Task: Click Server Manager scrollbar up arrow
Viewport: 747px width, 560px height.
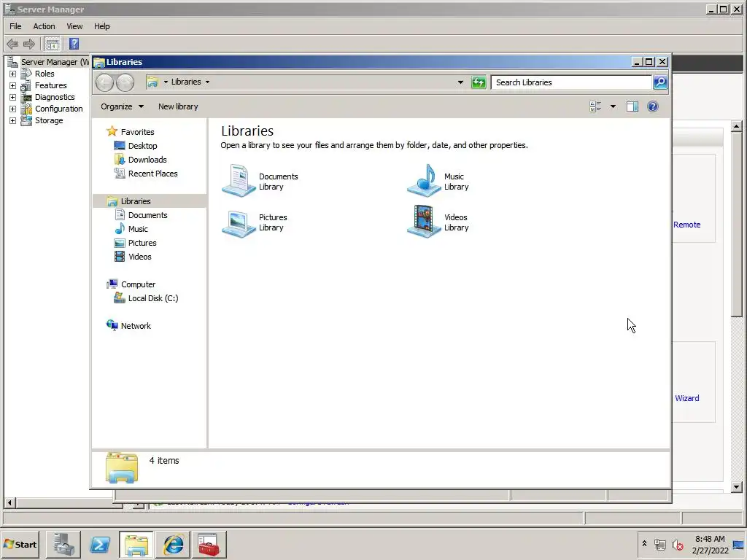Action: pyautogui.click(x=737, y=127)
